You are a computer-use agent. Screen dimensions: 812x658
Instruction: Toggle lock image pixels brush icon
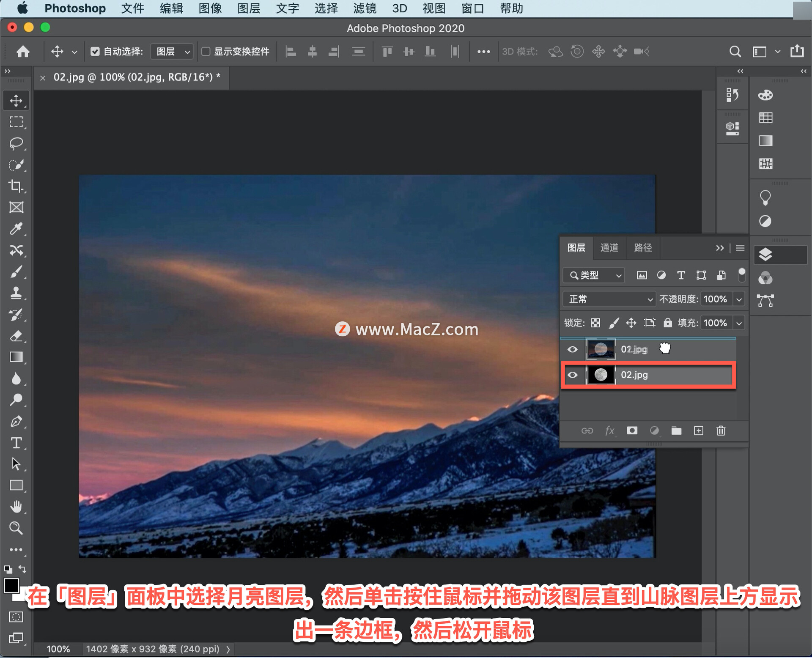click(x=614, y=323)
